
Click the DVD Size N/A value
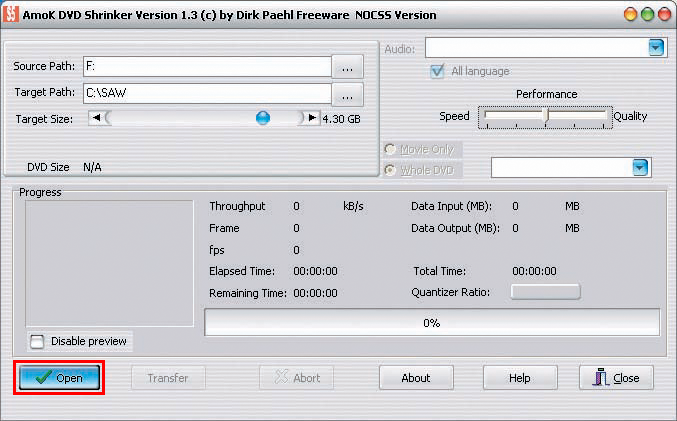click(x=92, y=167)
